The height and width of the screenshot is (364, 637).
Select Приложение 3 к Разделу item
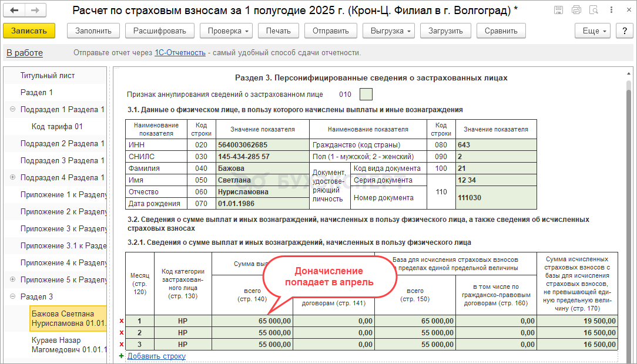(x=63, y=229)
